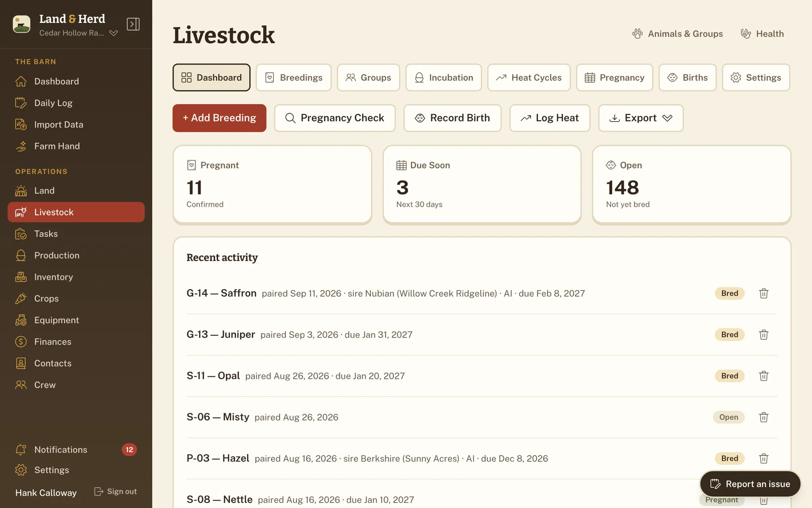Image resolution: width=812 pixels, height=508 pixels.
Task: Click the Bred badge for Juniper
Action: (x=730, y=334)
